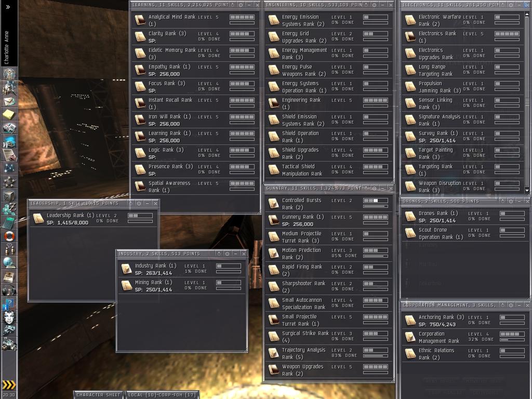Select Controlled Bursts Rank (2) skill

[328, 204]
